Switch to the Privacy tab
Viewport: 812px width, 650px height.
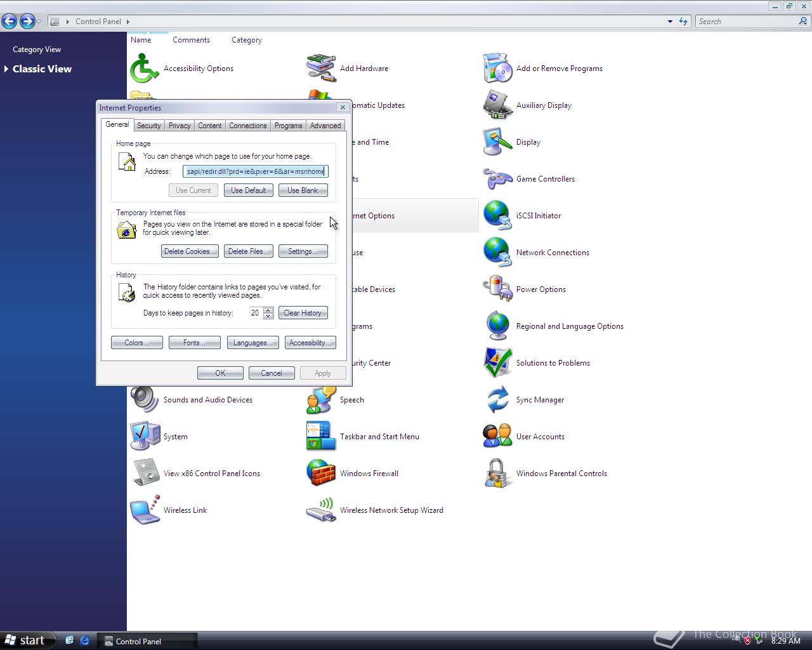[180, 126]
